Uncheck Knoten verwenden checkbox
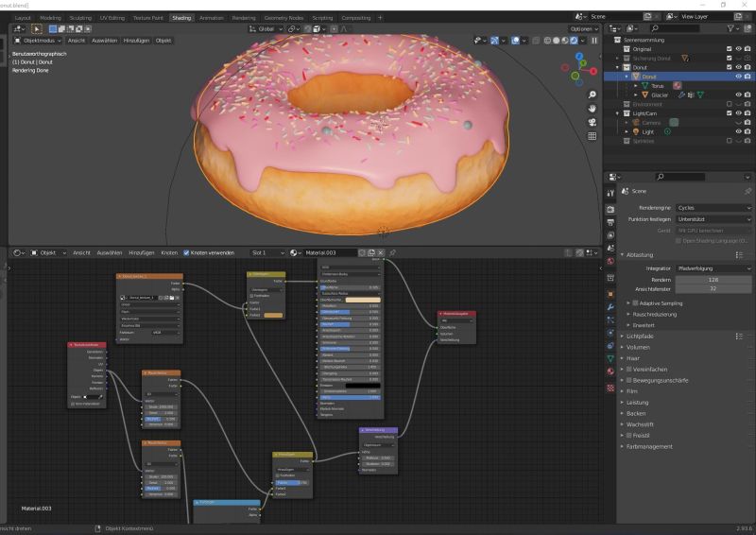Viewport: 756px width, 535px height. coord(186,252)
